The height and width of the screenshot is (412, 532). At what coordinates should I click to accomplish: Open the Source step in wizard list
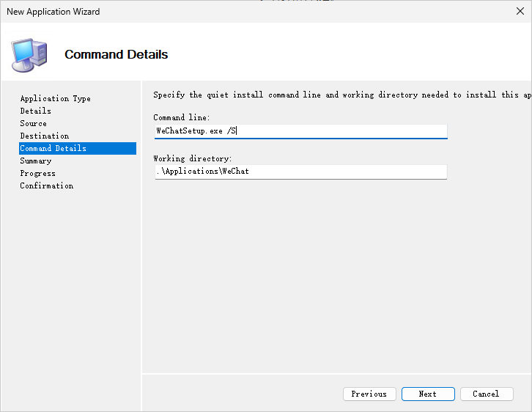coord(33,123)
